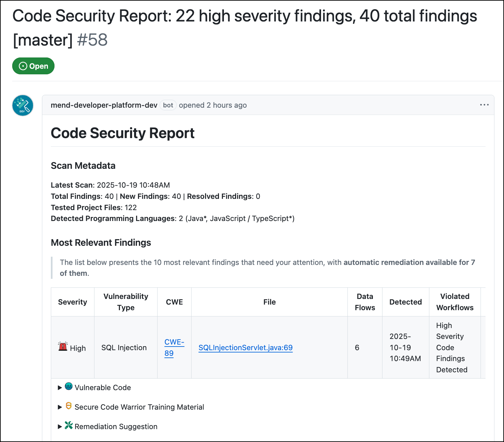Click the Severity column header
504x442 pixels.
coord(73,302)
